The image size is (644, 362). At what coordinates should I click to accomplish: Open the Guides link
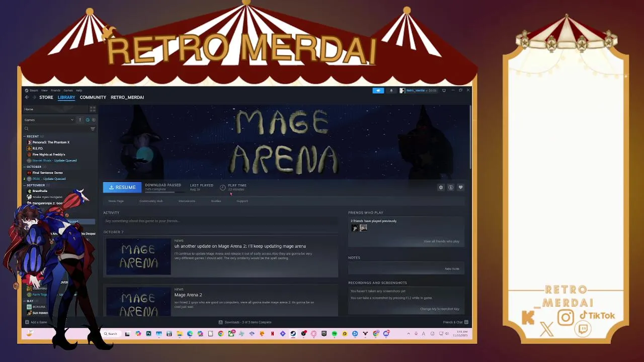coord(216,201)
